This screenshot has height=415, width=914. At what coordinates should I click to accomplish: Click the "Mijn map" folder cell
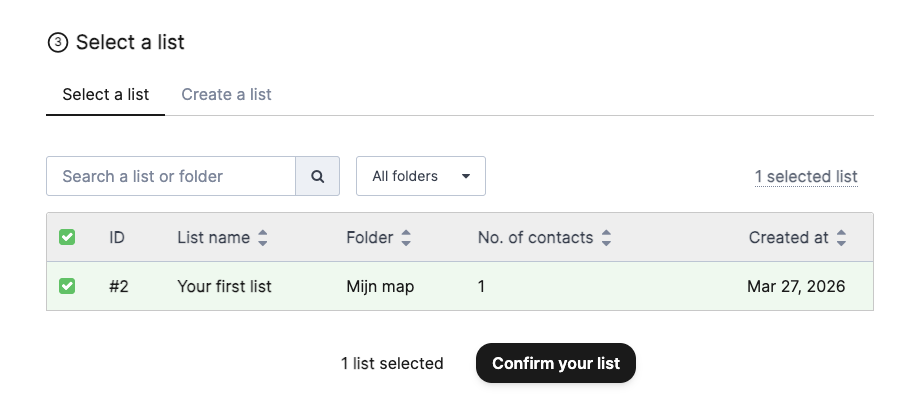(380, 287)
